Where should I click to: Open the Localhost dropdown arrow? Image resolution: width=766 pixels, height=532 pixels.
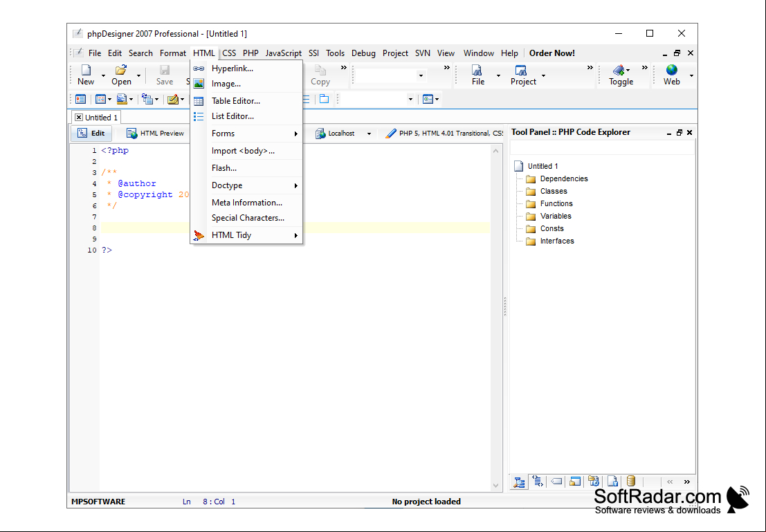point(369,134)
